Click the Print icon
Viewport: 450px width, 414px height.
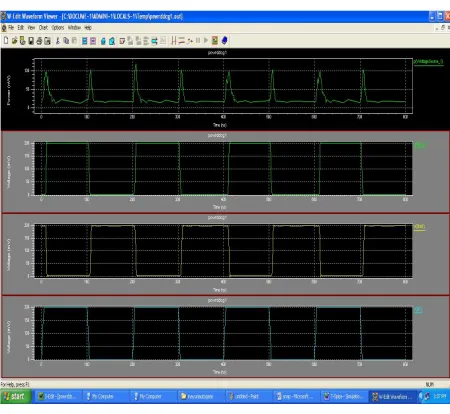(x=39, y=41)
